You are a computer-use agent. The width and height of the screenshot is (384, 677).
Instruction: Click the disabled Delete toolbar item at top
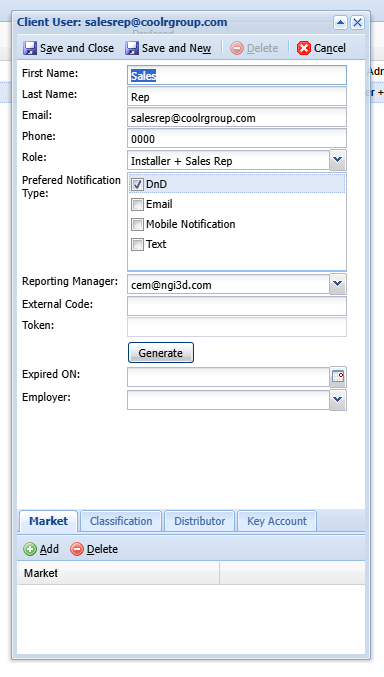(254, 48)
